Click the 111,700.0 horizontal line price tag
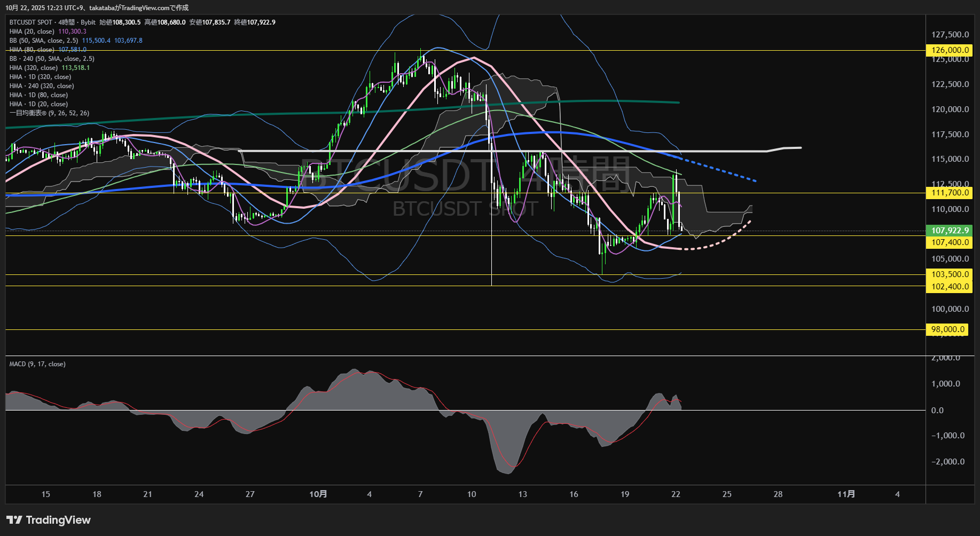The height and width of the screenshot is (536, 980). click(x=949, y=193)
